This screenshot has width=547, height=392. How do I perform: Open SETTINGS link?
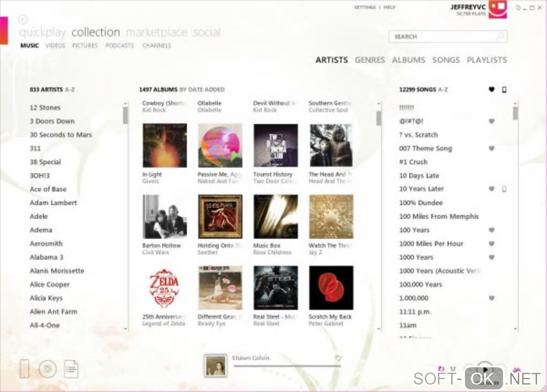coord(365,8)
